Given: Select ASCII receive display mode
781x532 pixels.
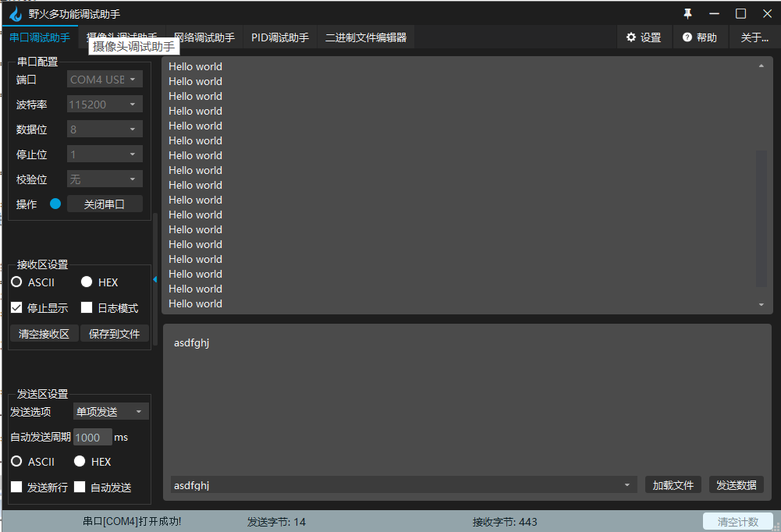Looking at the screenshot, I should point(16,282).
